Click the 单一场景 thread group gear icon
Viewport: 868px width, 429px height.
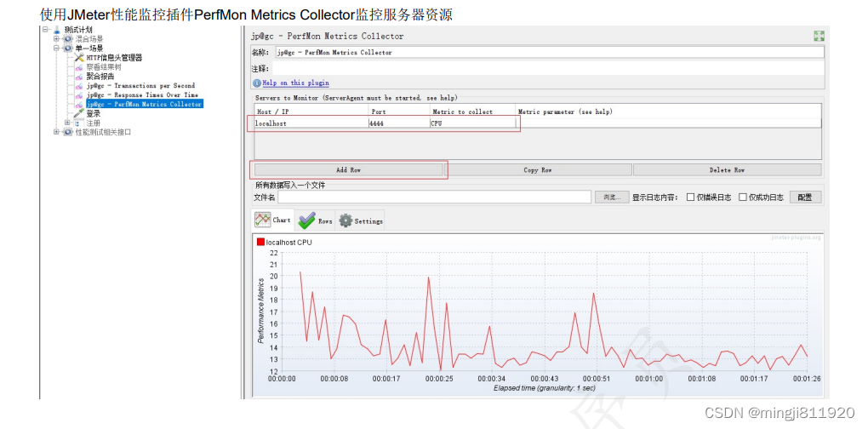click(68, 49)
